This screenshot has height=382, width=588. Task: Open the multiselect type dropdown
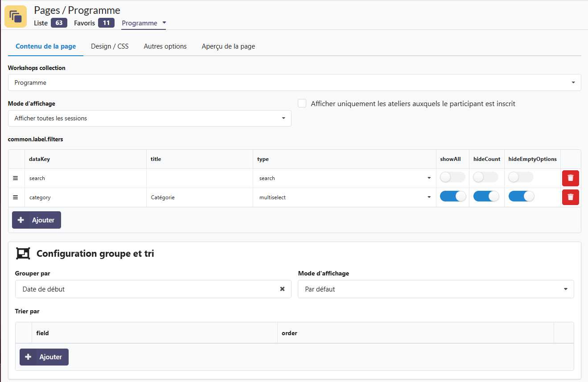pyautogui.click(x=344, y=197)
